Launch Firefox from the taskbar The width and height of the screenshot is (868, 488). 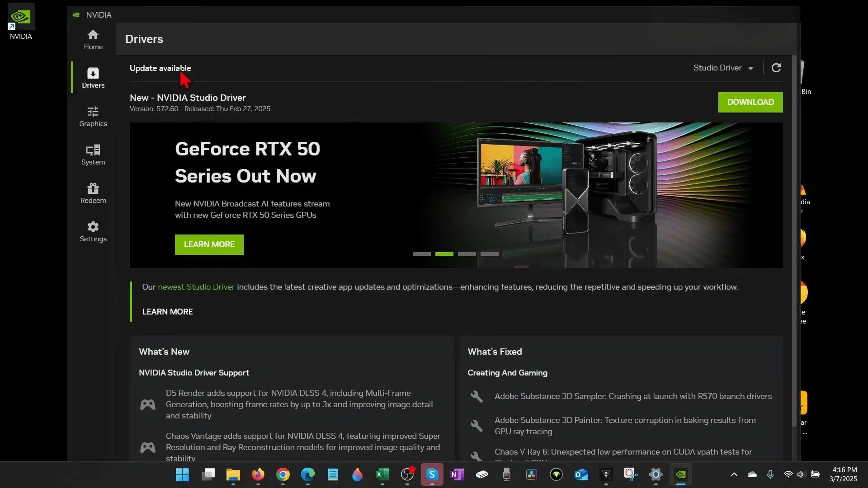[258, 474]
